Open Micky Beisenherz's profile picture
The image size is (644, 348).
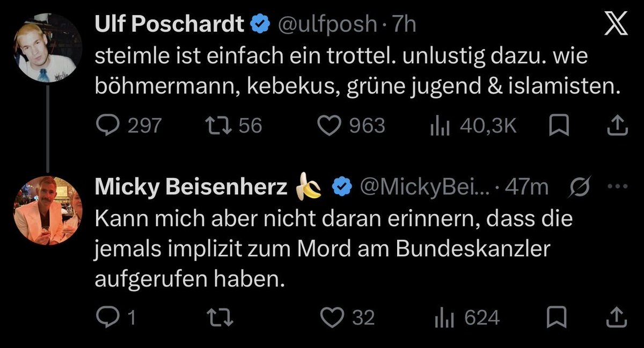click(47, 210)
